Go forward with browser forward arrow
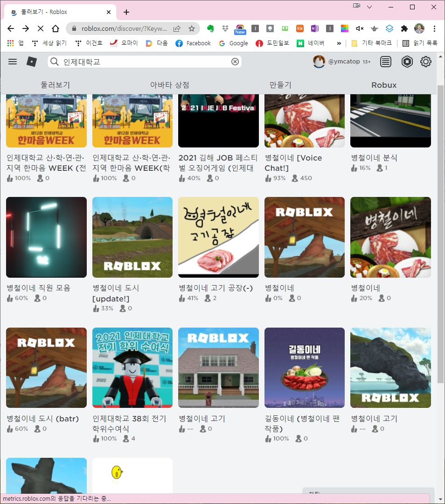 pyautogui.click(x=26, y=28)
